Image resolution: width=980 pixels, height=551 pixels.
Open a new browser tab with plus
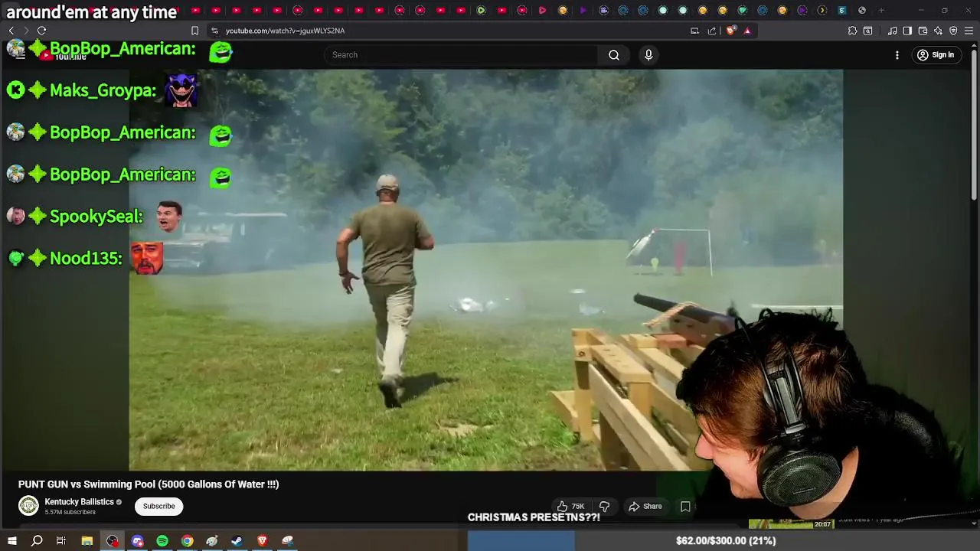881,10
